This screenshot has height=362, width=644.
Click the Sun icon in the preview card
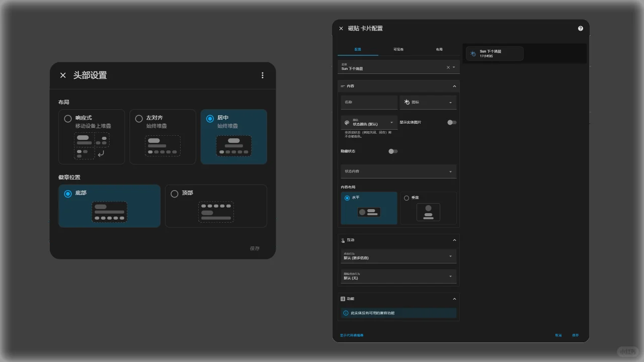pos(472,53)
